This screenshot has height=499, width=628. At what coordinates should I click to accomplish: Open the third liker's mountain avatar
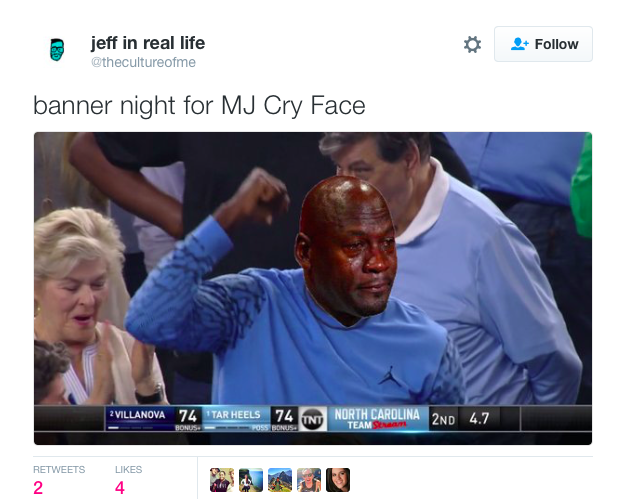click(x=280, y=480)
